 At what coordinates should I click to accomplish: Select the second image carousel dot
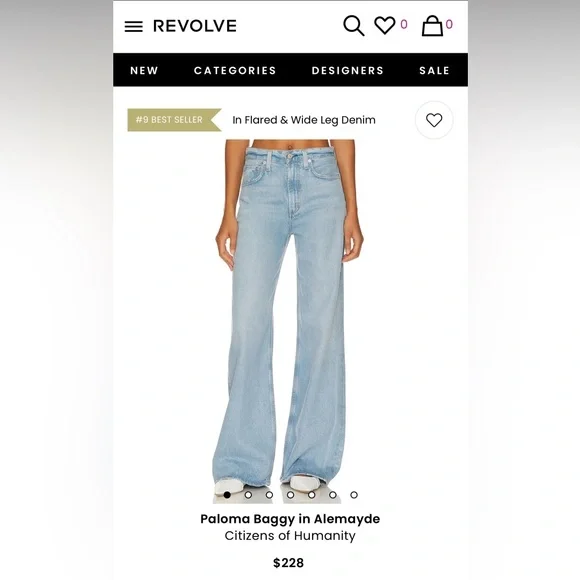point(248,495)
